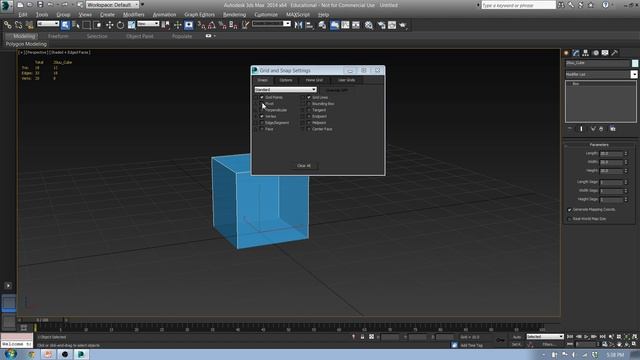
Task: Click the Windows Start button
Action: pyautogui.click(x=11, y=354)
